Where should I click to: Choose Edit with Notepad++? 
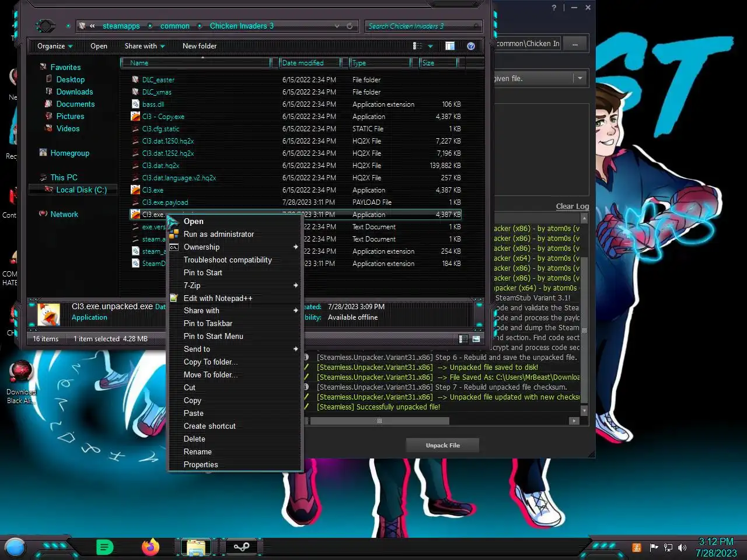click(235, 299)
